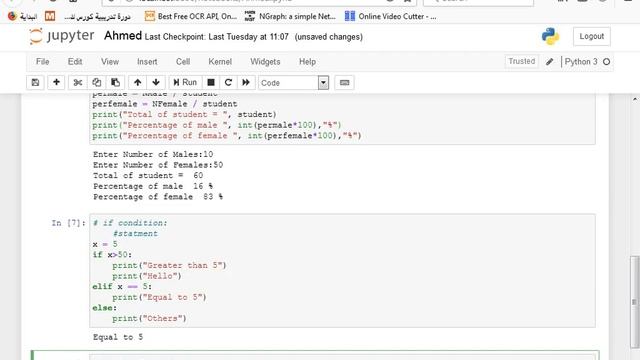The width and height of the screenshot is (640, 360).
Task: Click the kernel idle circle indicator
Action: point(607,62)
